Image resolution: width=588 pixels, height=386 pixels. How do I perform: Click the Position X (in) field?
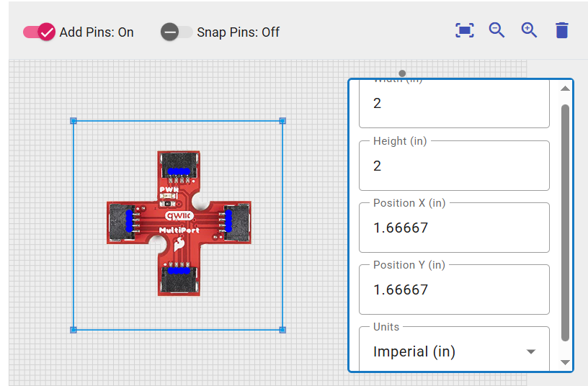click(x=454, y=228)
